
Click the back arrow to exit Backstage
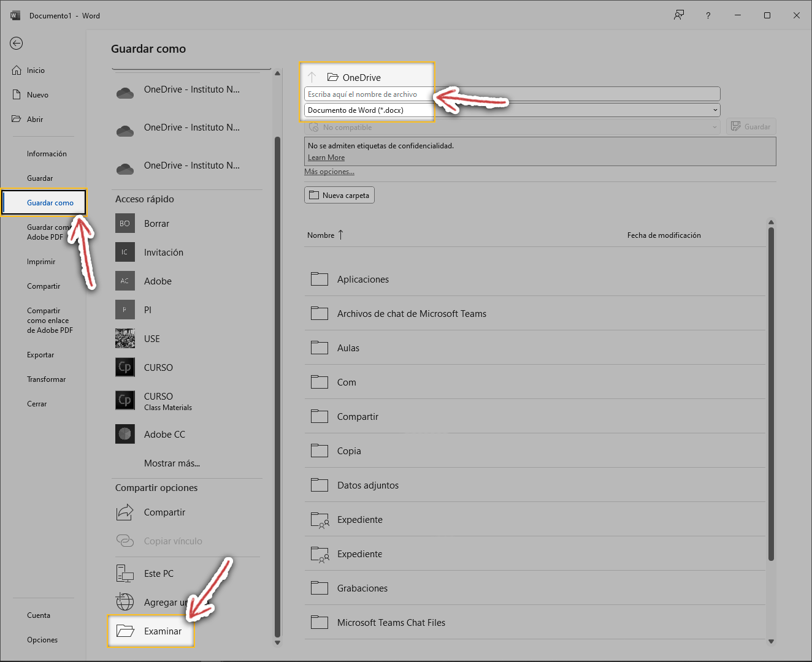(17, 43)
